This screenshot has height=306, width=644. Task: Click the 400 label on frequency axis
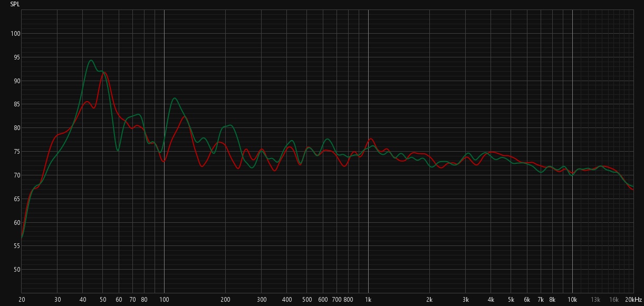tap(287, 300)
